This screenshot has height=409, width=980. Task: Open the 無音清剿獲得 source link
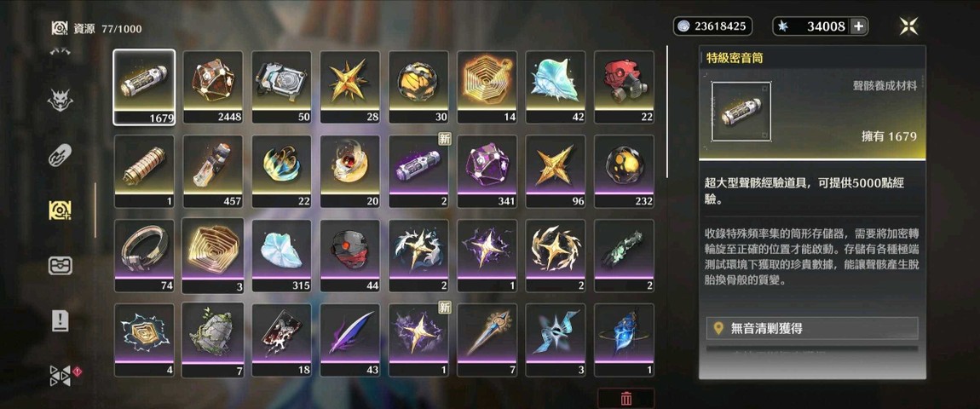pyautogui.click(x=812, y=328)
